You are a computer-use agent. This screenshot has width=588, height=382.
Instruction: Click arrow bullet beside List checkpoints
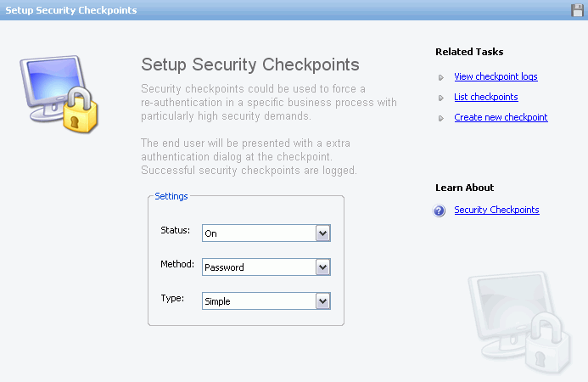coord(441,98)
